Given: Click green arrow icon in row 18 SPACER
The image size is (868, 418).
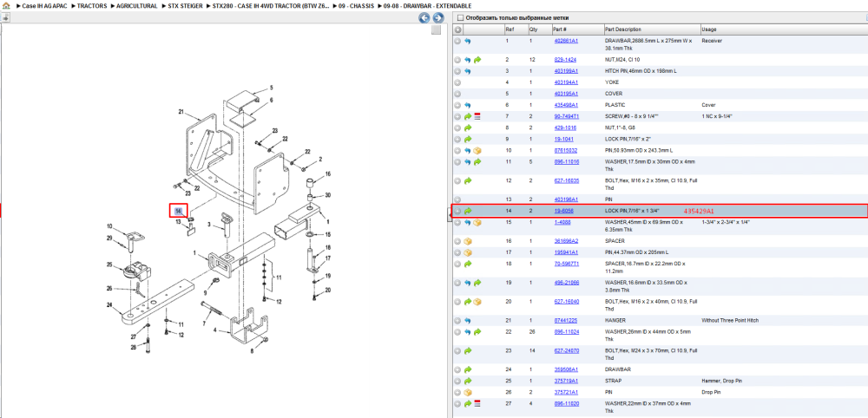Looking at the screenshot, I should [468, 264].
